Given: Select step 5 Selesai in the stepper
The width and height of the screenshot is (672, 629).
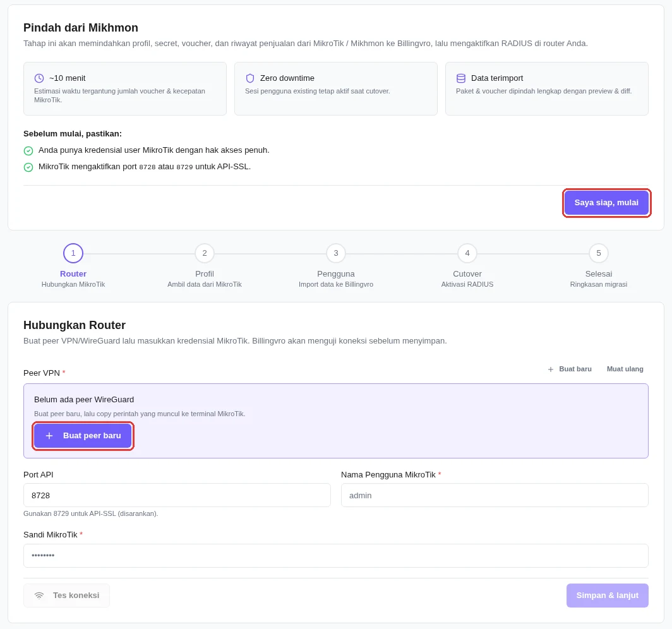Looking at the screenshot, I should pyautogui.click(x=599, y=253).
